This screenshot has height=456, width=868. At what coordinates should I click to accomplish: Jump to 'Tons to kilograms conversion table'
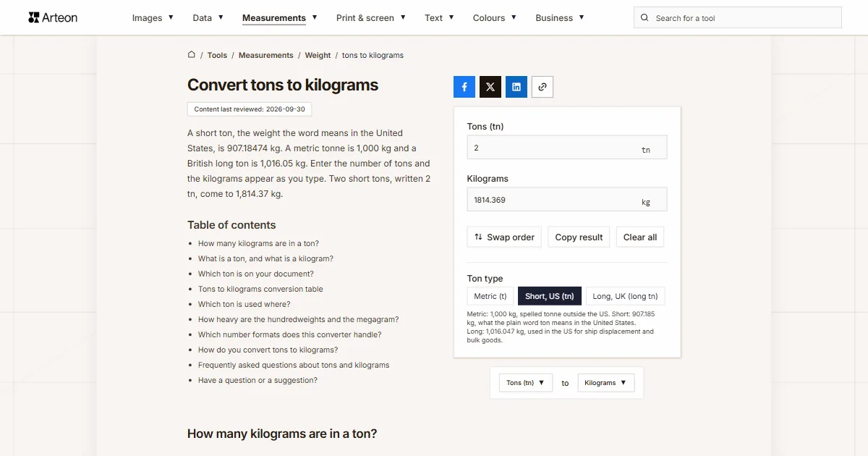[x=260, y=289]
